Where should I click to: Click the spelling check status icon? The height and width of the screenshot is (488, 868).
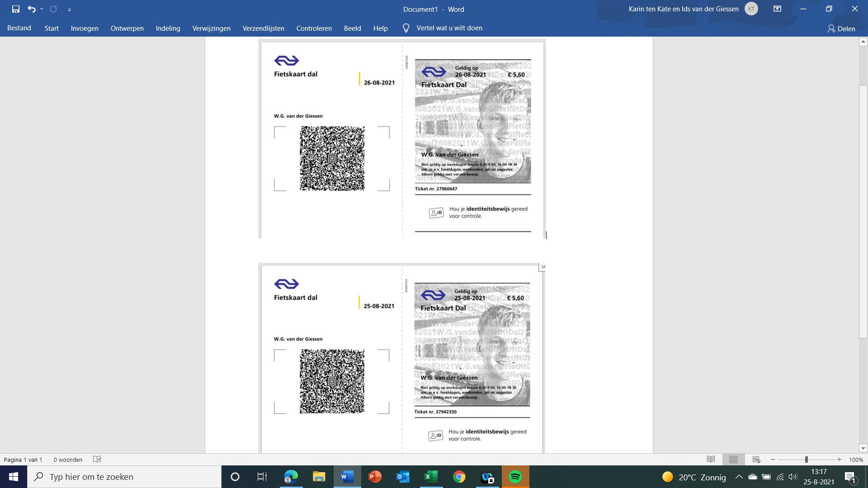coord(97,460)
